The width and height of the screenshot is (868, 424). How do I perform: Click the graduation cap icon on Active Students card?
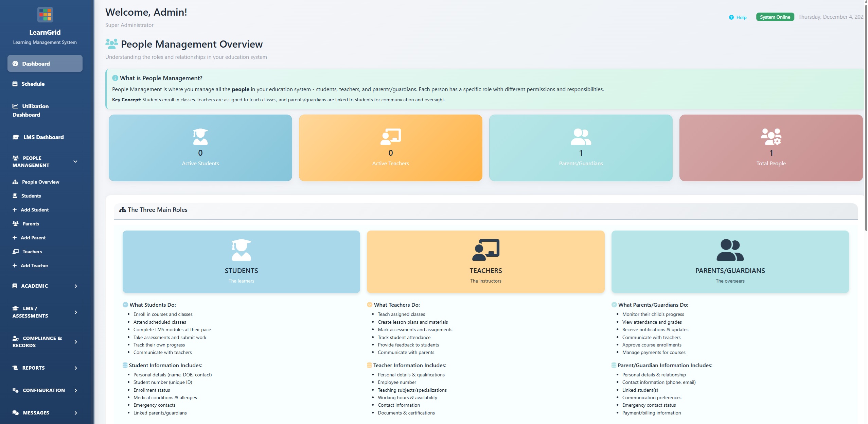[200, 137]
